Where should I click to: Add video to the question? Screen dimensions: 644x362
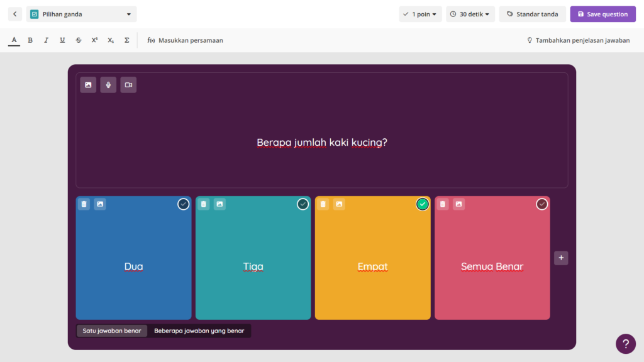pos(128,85)
